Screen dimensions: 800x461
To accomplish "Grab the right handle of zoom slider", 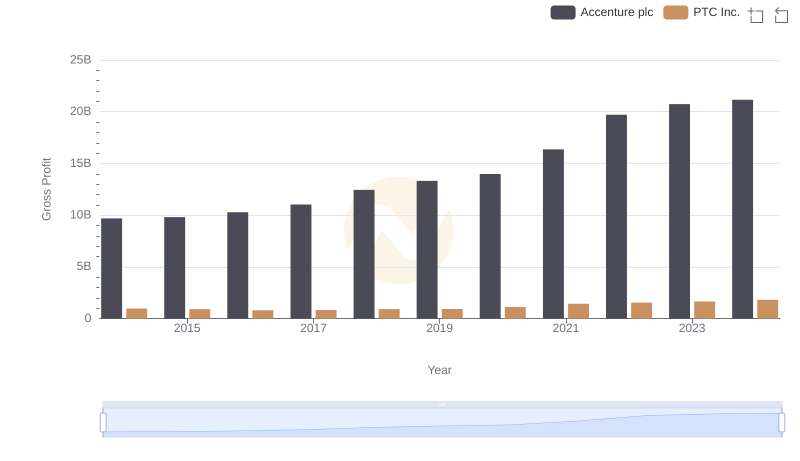I will pos(781,423).
